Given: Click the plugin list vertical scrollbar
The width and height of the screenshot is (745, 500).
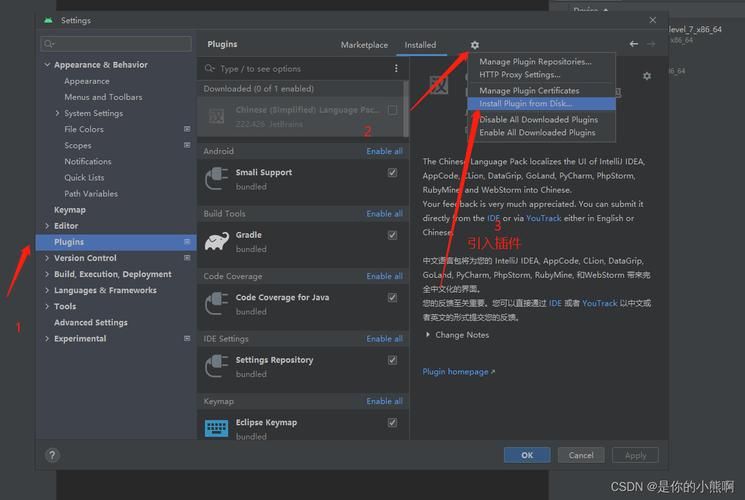Looking at the screenshot, I should 406,108.
